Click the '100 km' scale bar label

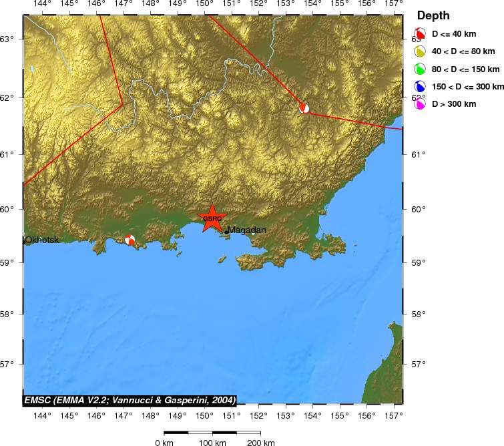[x=212, y=443]
